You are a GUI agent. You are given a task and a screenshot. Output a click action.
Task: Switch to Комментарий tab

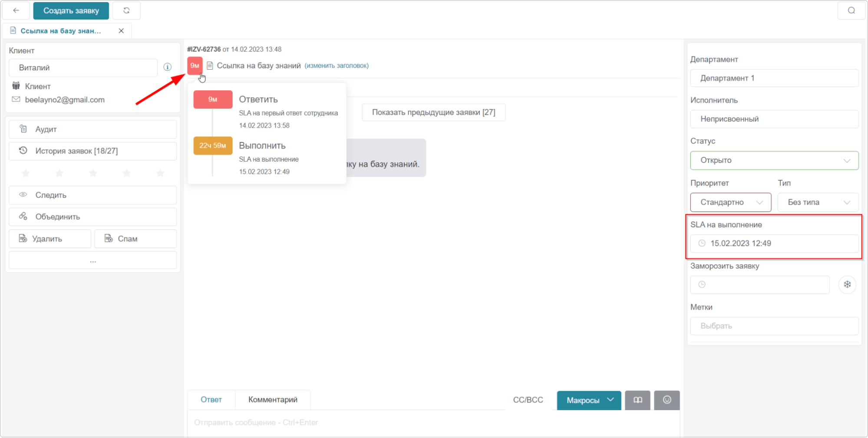(273, 400)
